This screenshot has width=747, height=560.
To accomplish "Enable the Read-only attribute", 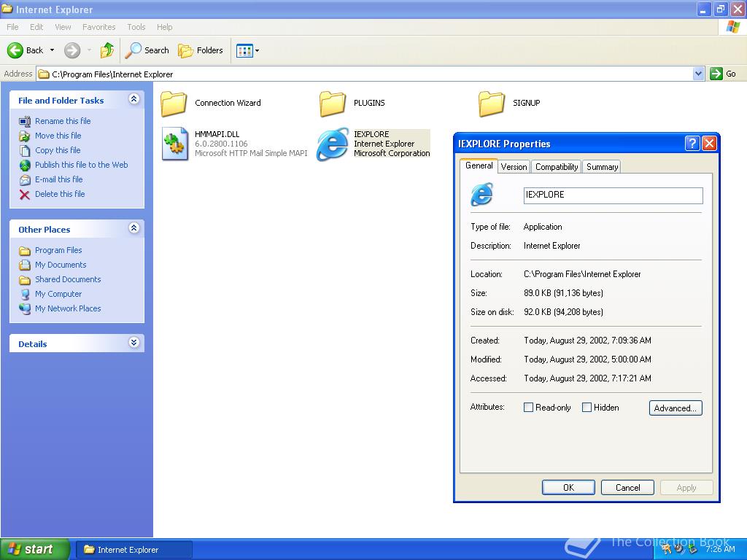I will click(528, 408).
